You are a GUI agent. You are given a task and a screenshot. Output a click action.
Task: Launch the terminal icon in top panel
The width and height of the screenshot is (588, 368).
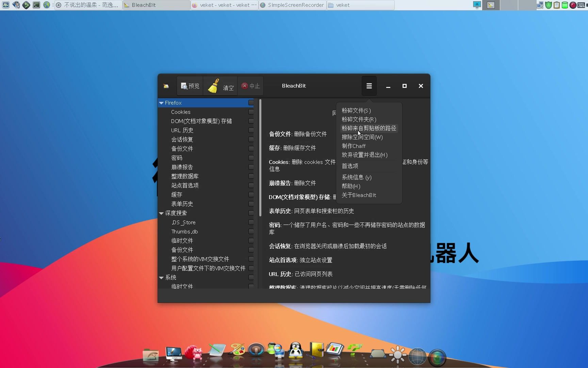pos(36,5)
